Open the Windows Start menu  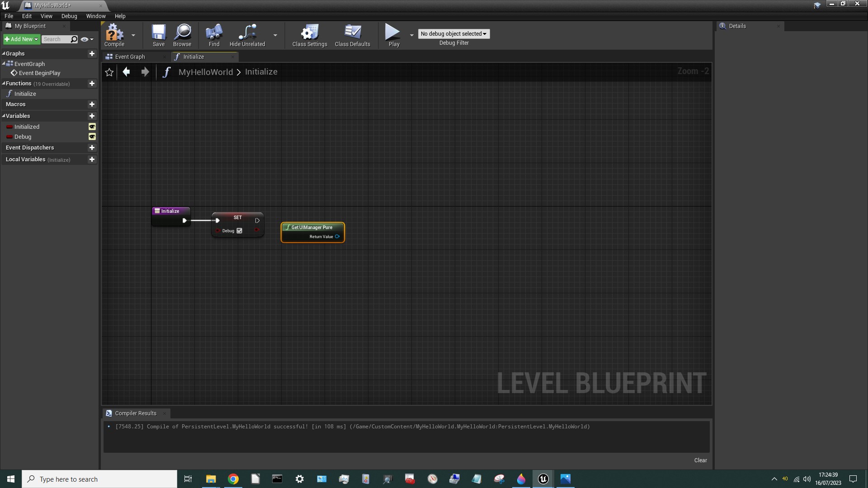(11, 479)
